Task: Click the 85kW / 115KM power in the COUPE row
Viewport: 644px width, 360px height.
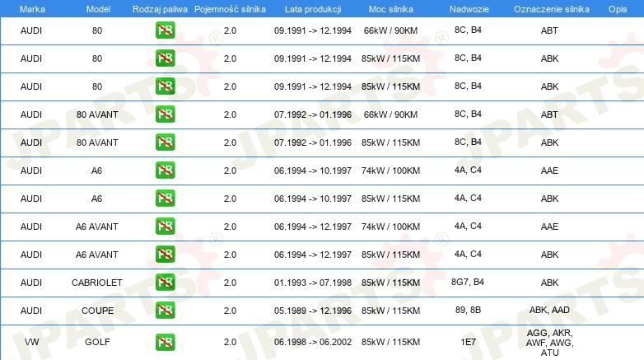Action: [390, 311]
